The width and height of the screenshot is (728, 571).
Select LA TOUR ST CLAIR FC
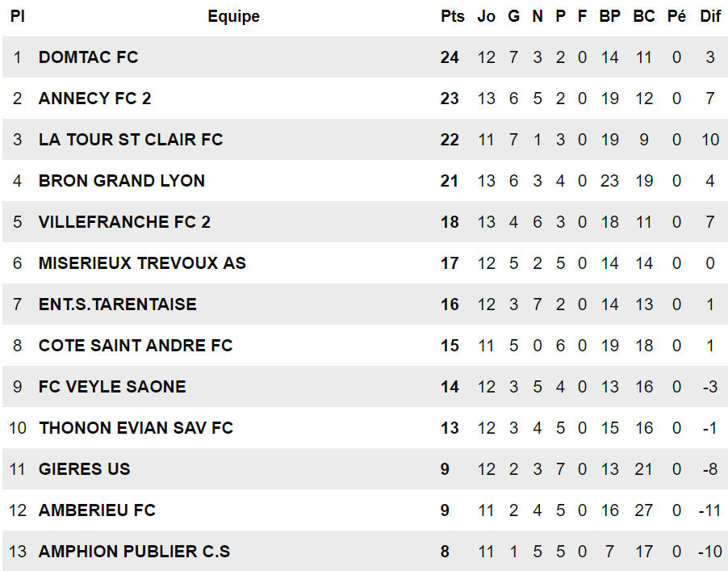(x=130, y=140)
